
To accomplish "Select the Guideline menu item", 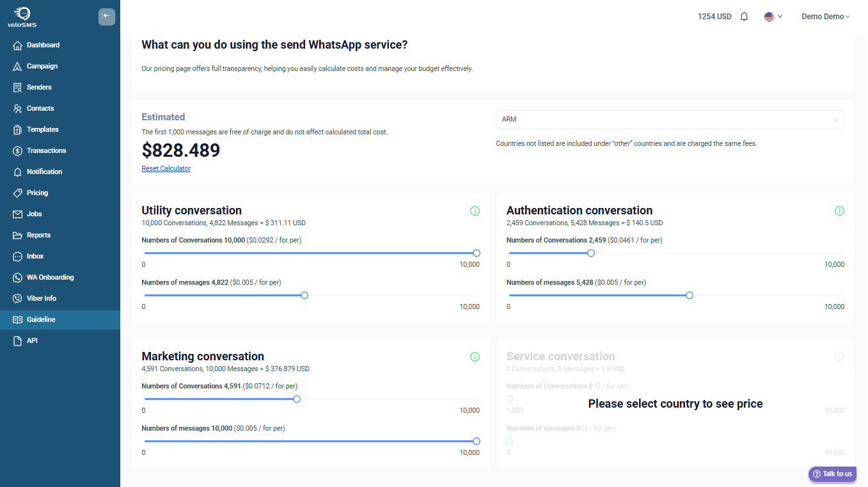I will click(x=60, y=320).
